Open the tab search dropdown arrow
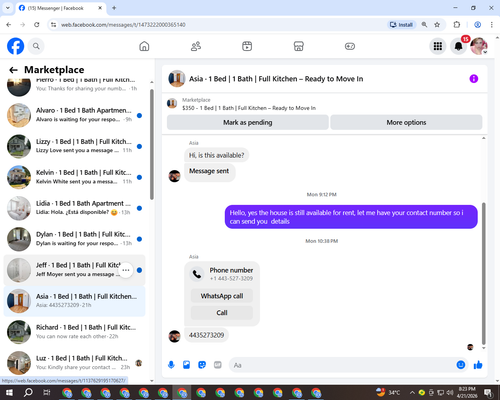Viewport: 500px width, 400px height. (8, 8)
